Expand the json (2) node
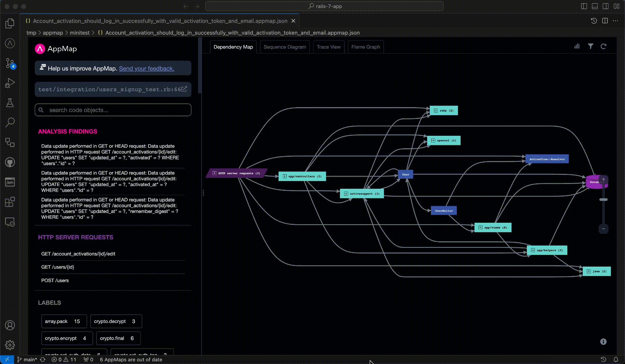Image resolution: width=625 pixels, height=364 pixels. tap(589, 271)
